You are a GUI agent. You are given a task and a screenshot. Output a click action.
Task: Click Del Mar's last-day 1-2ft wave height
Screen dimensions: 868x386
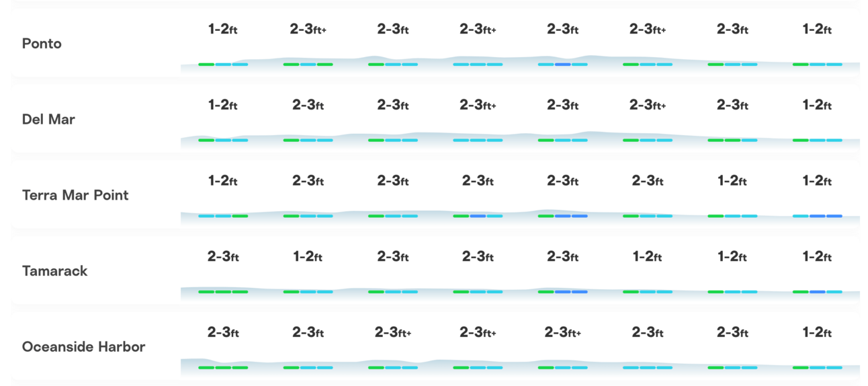(818, 106)
